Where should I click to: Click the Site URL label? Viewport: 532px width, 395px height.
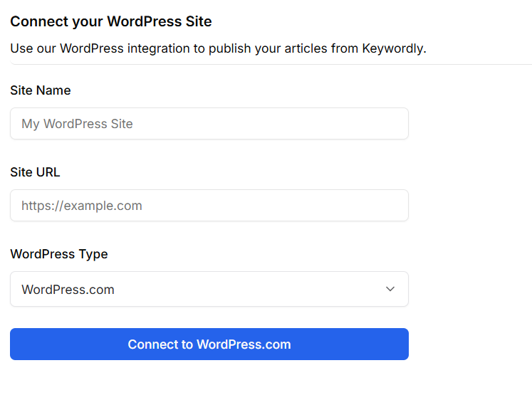tap(35, 172)
